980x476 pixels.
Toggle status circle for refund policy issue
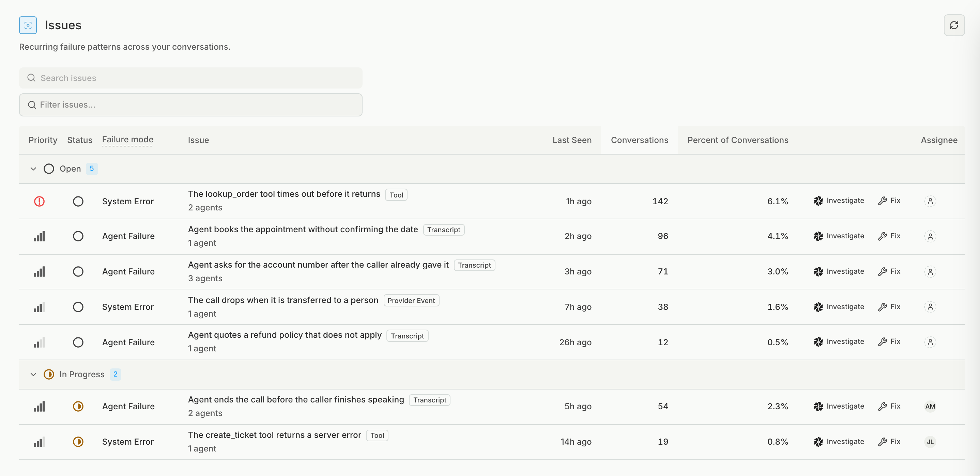78,342
